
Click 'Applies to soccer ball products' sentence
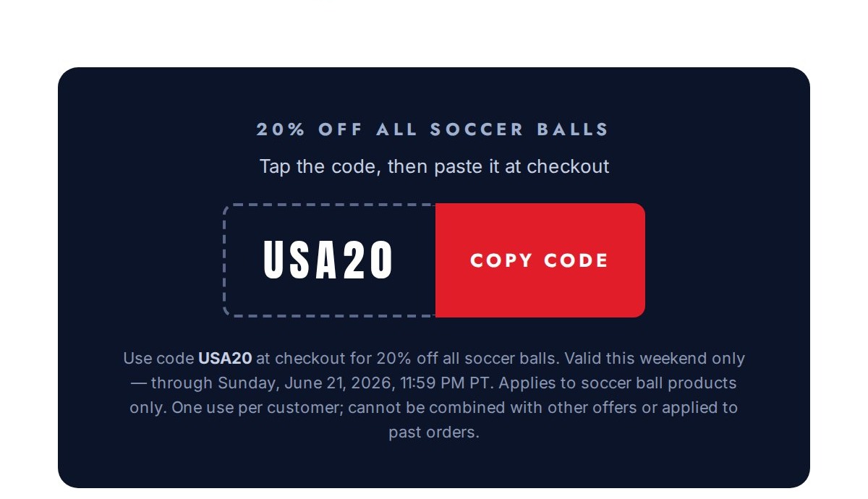pyautogui.click(x=618, y=383)
